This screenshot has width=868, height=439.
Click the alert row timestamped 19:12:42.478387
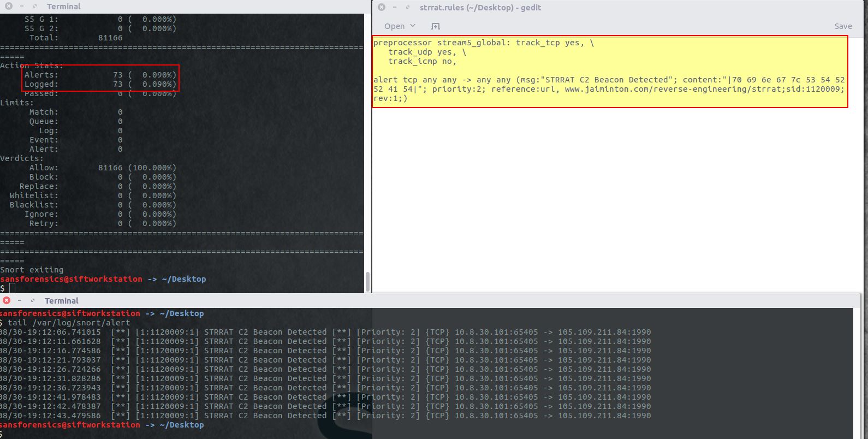(x=325, y=406)
